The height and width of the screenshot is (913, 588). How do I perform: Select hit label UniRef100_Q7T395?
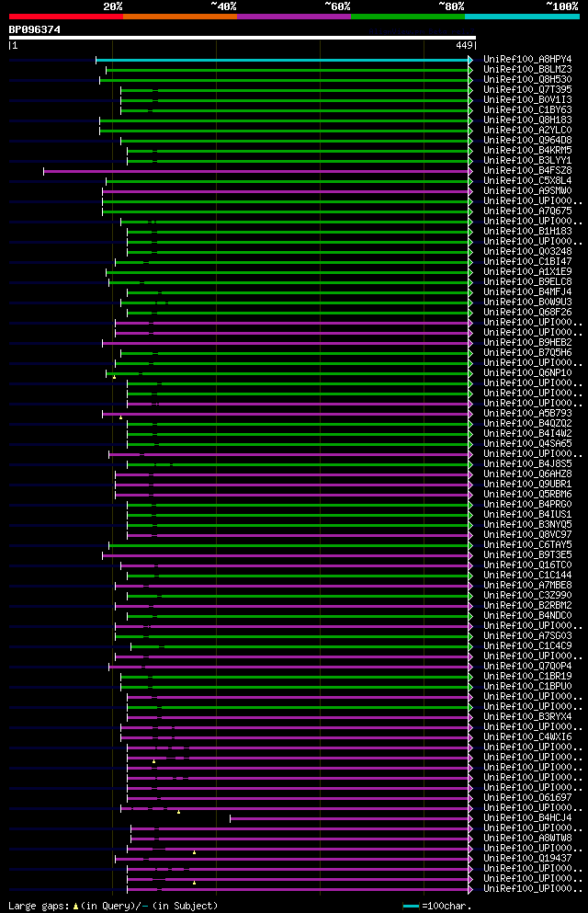click(527, 90)
